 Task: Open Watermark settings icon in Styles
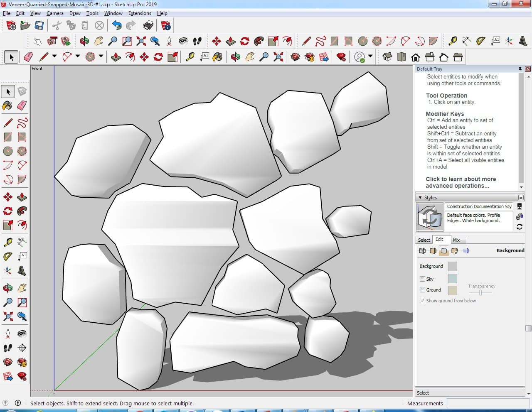pyautogui.click(x=455, y=250)
